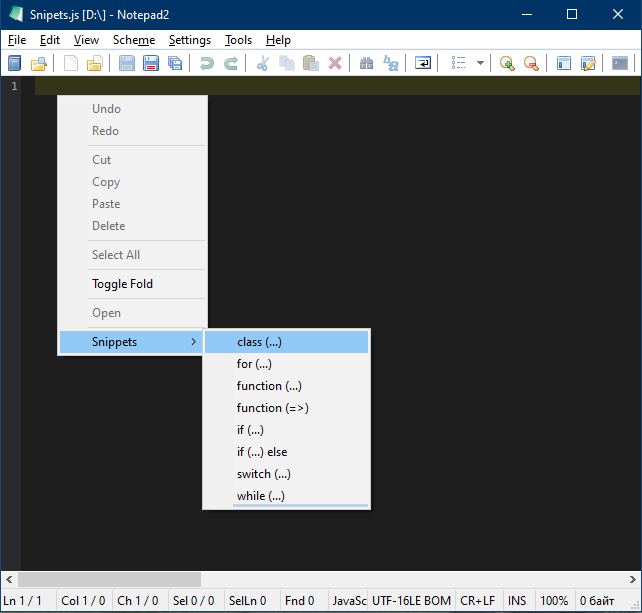Open the Settings menu
The image size is (642, 613).
190,40
